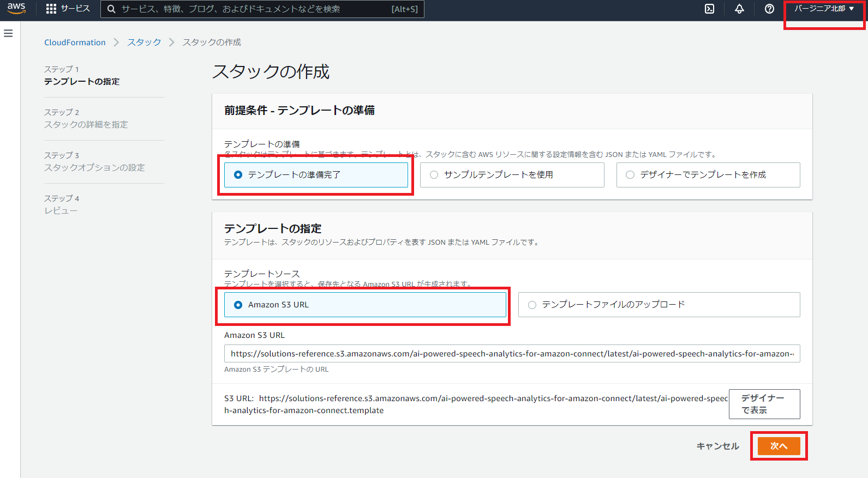
Task: Click the デザイナーで表示 button
Action: pyautogui.click(x=764, y=404)
